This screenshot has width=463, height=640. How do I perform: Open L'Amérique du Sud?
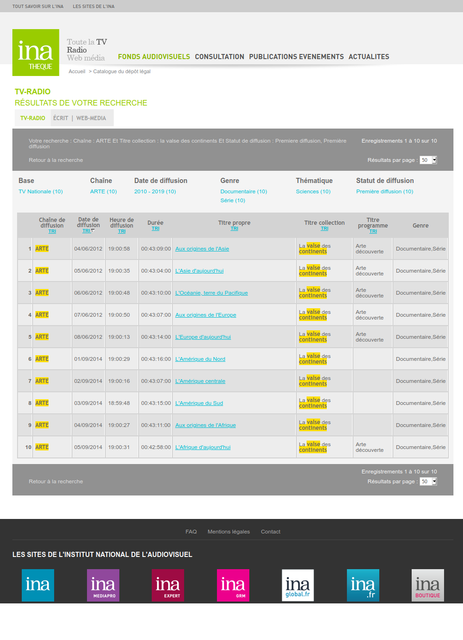(199, 403)
